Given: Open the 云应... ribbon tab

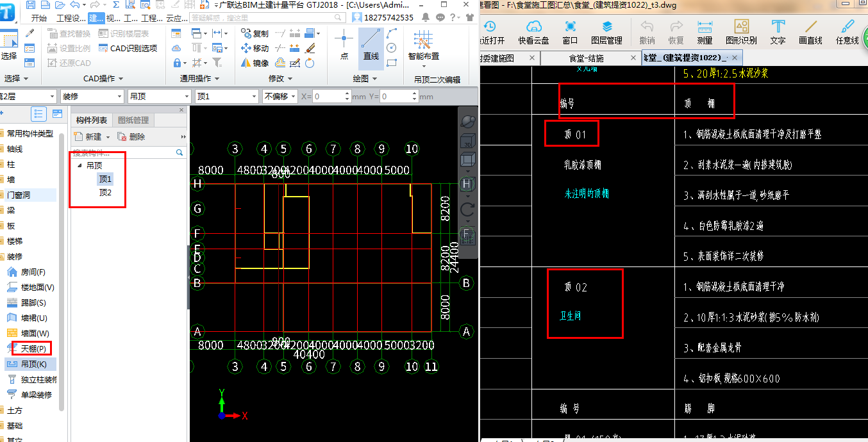Looking at the screenshot, I should click(x=177, y=18).
